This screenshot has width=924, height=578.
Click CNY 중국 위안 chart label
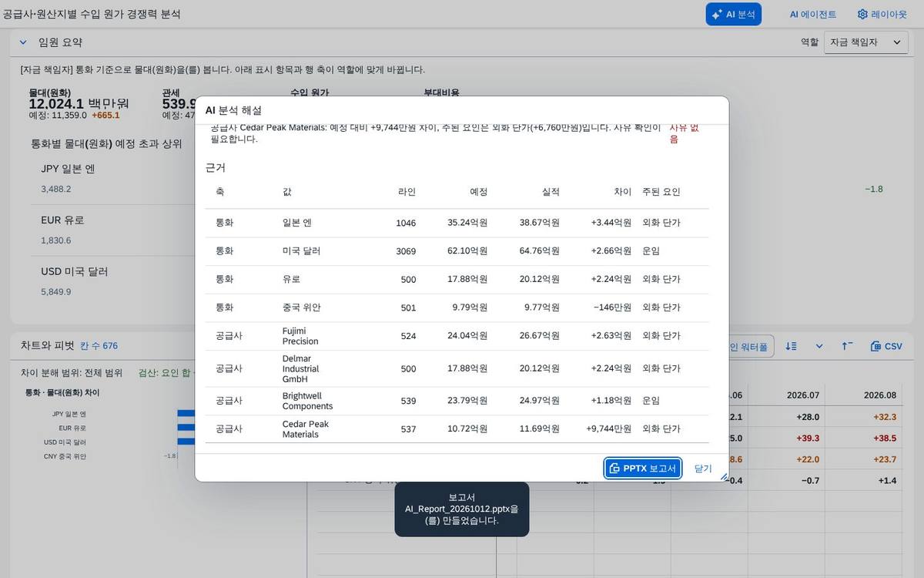pos(65,456)
